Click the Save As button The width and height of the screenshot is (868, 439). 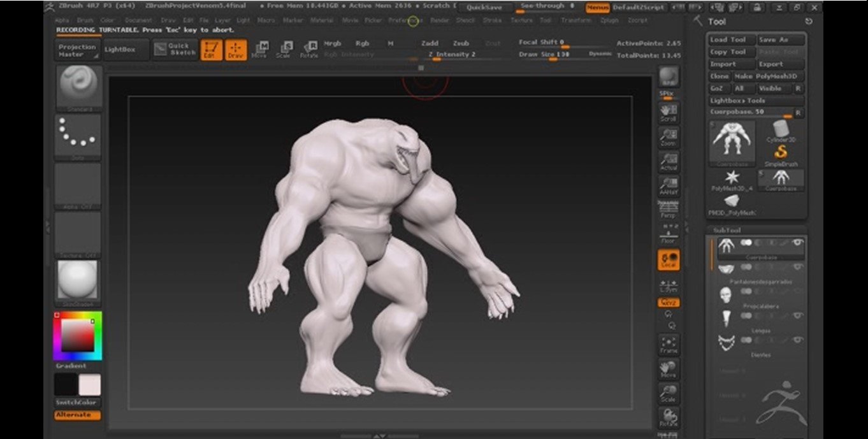coord(781,40)
